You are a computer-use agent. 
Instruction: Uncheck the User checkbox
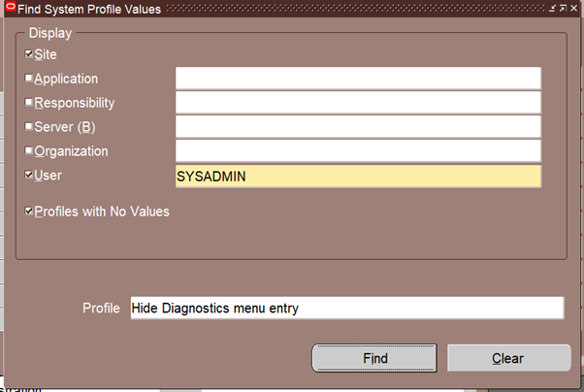tap(29, 176)
